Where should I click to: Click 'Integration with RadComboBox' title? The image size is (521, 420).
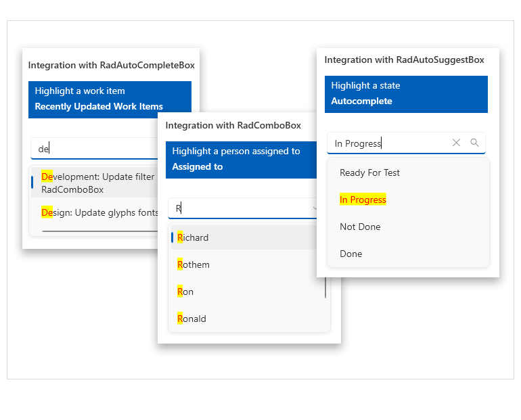click(233, 126)
